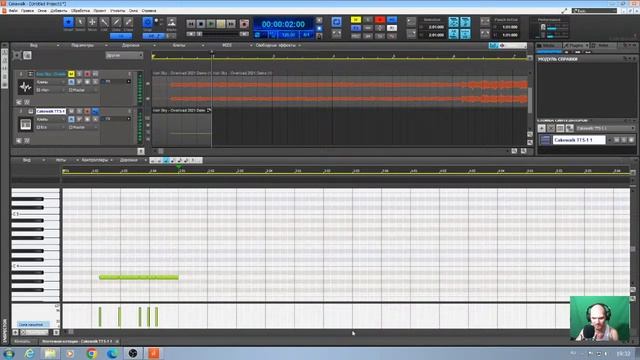Click the first velocity bar in controller pane
The image size is (640, 360).
click(x=100, y=317)
